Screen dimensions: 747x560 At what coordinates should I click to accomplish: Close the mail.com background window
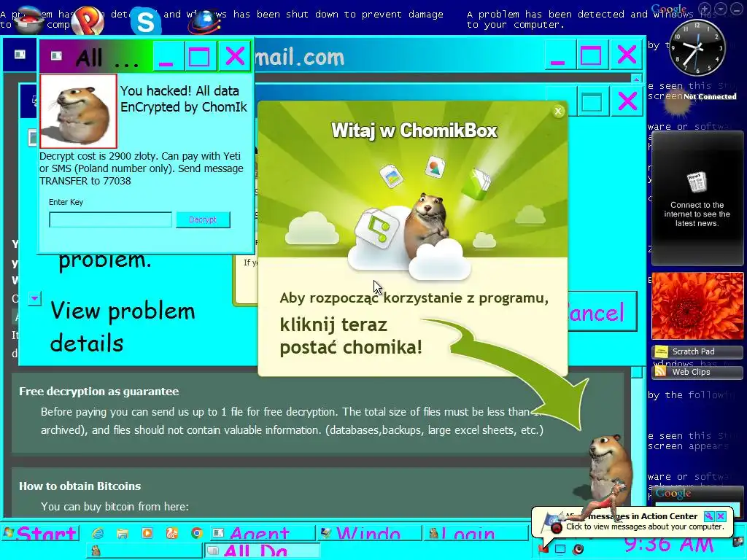[627, 55]
